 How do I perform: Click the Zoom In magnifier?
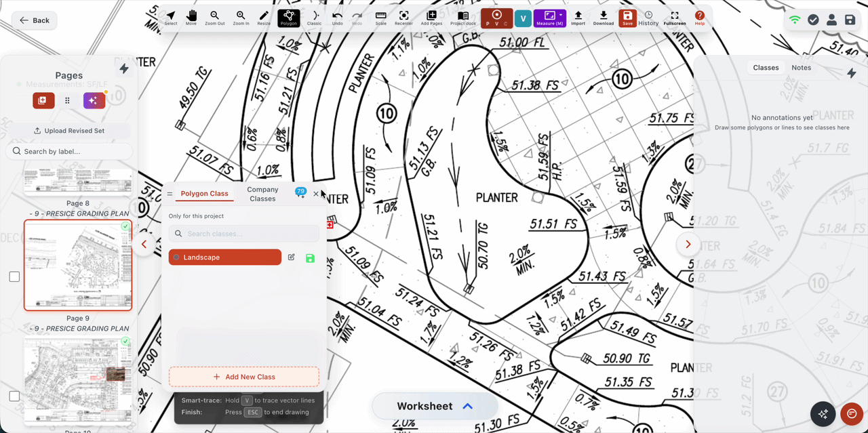pos(241,18)
